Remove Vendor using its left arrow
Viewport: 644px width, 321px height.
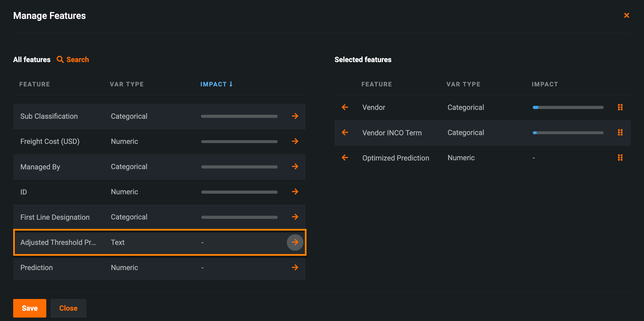[x=345, y=107]
